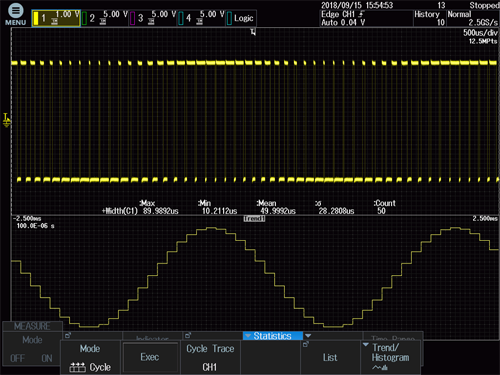
Task: Turn measure mode ON
Action: coord(47,358)
